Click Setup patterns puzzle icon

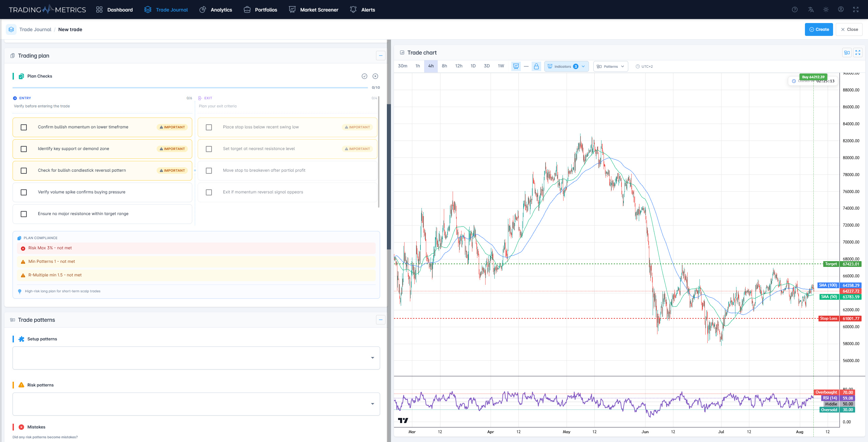[x=21, y=339]
